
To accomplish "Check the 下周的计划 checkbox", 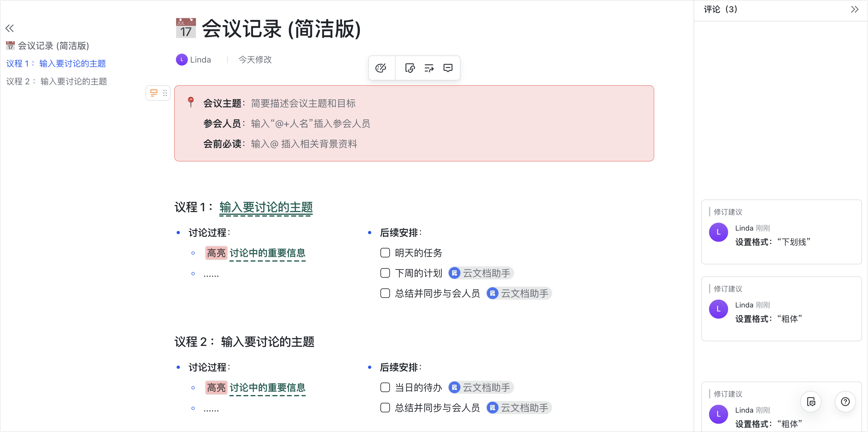I will tap(385, 273).
